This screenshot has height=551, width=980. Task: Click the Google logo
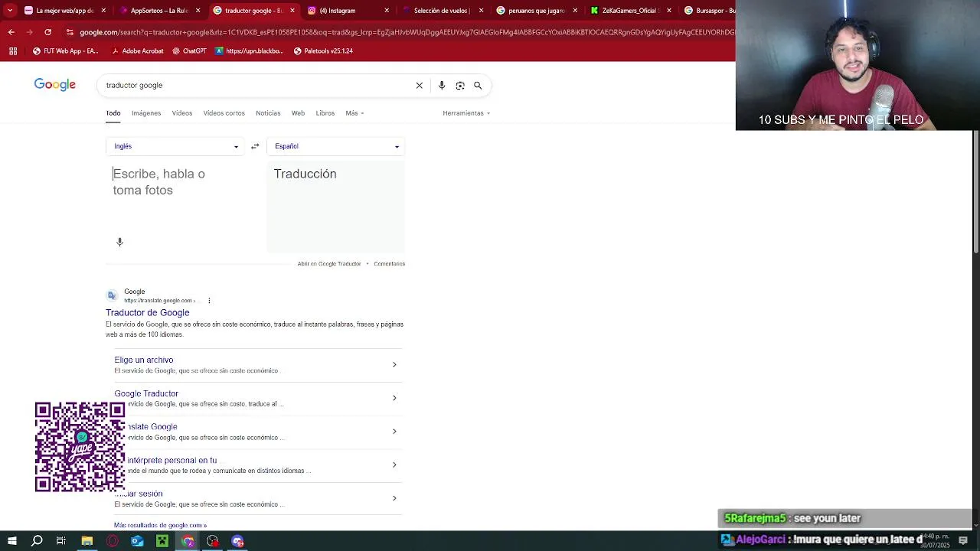coord(55,85)
